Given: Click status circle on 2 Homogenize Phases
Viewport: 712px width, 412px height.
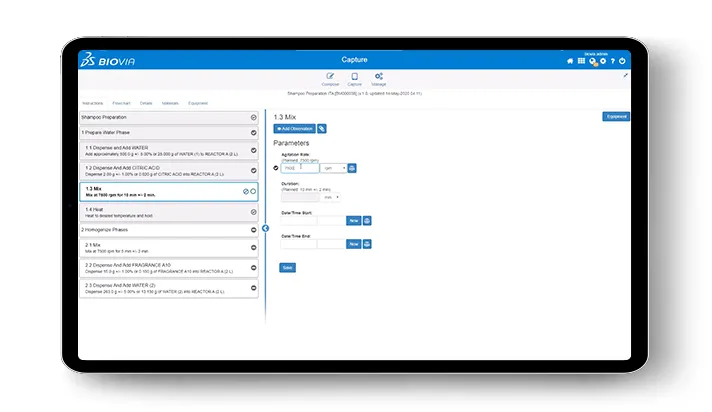Looking at the screenshot, I should (x=253, y=230).
